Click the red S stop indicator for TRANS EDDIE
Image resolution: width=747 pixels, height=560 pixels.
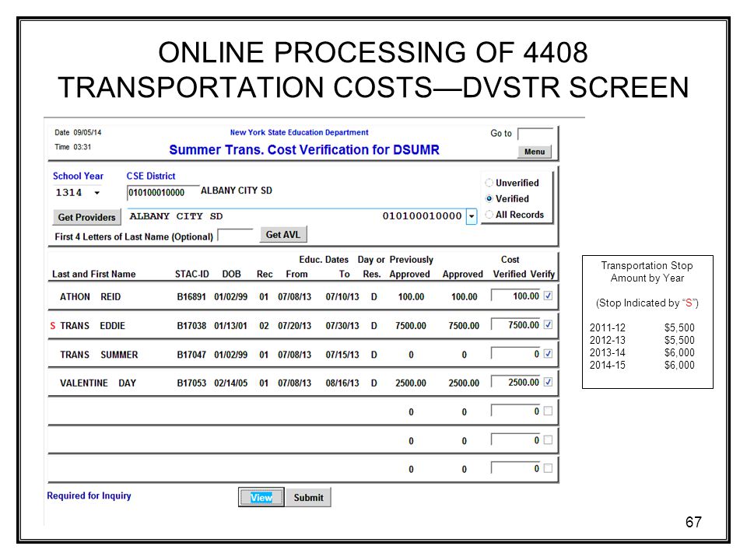(x=53, y=326)
